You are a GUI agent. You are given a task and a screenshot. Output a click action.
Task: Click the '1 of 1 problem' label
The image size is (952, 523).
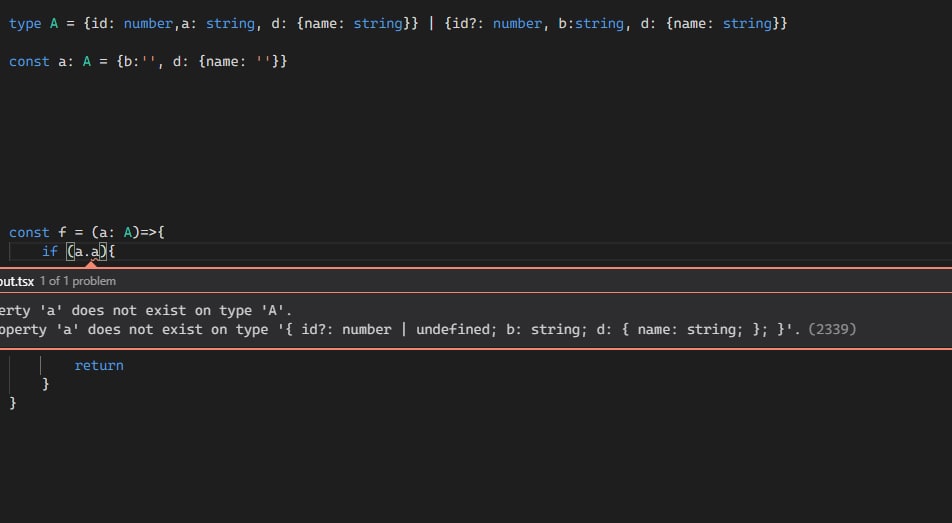(78, 281)
